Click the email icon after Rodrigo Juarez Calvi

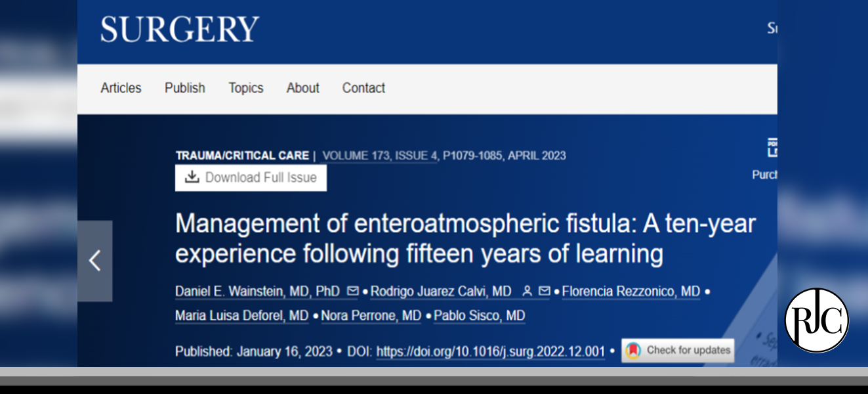[544, 291]
